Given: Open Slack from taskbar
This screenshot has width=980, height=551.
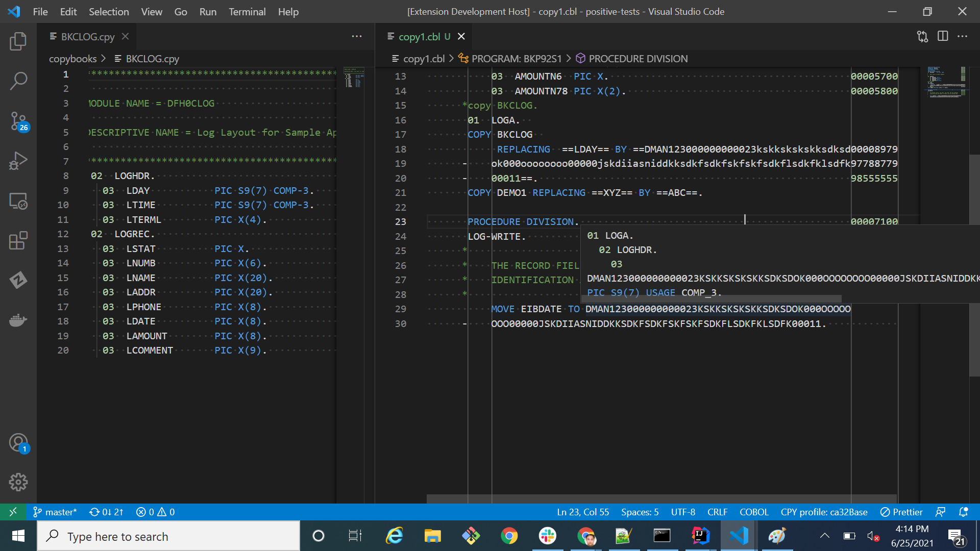Looking at the screenshot, I should [547, 536].
